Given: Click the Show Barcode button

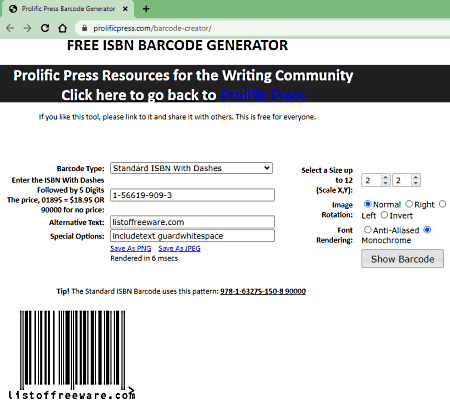Looking at the screenshot, I should pyautogui.click(x=402, y=259).
